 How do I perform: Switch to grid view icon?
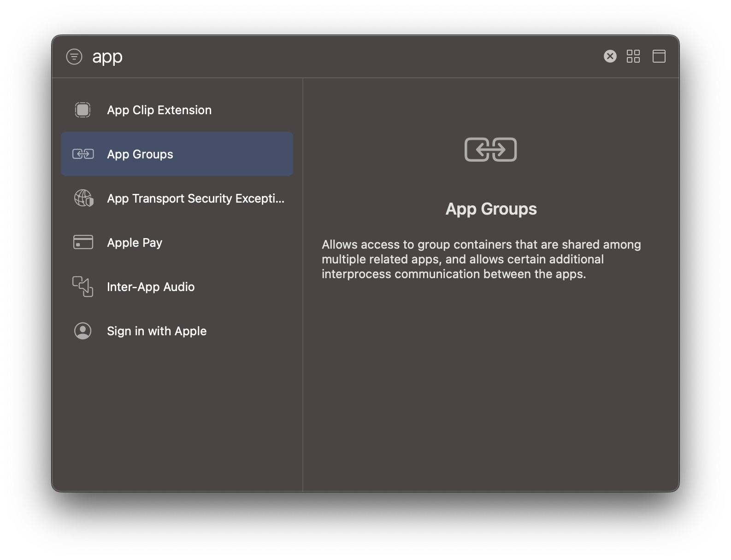633,56
